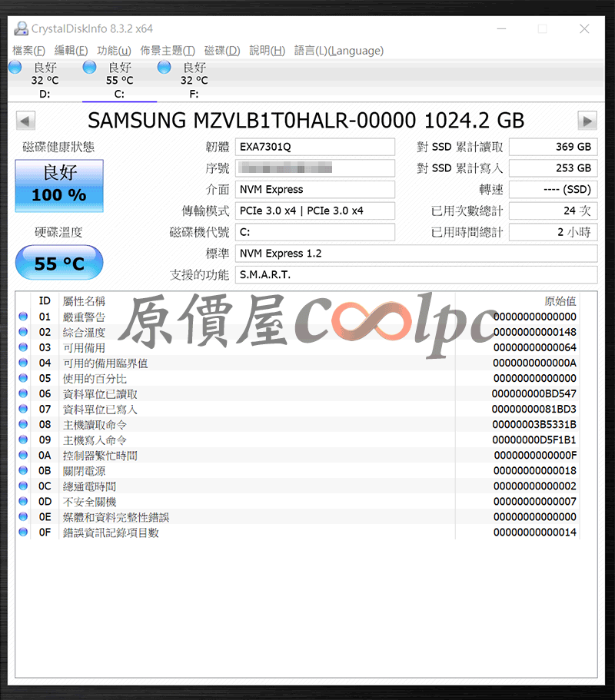Click the drive letter field C:
Image resolution: width=615 pixels, height=700 pixels.
pyautogui.click(x=315, y=232)
